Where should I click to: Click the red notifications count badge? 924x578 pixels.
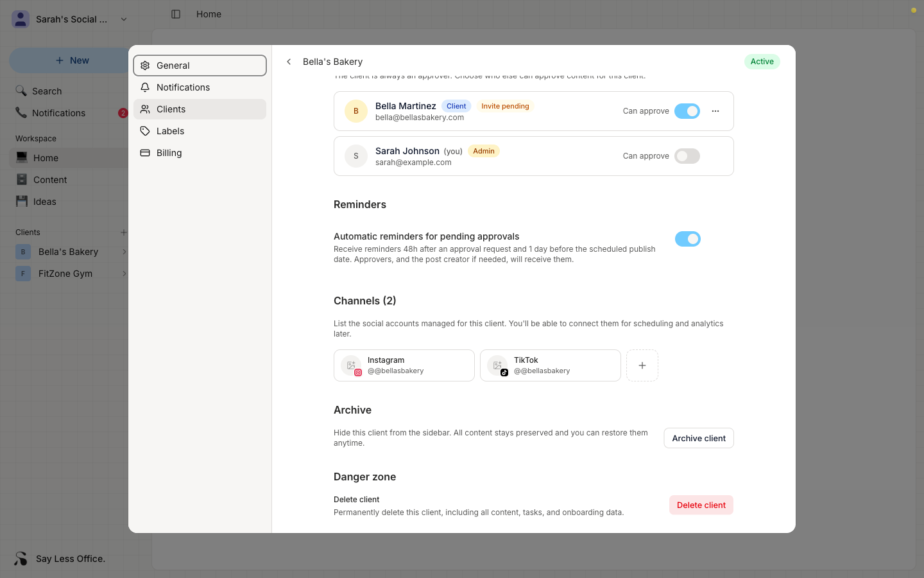(123, 113)
